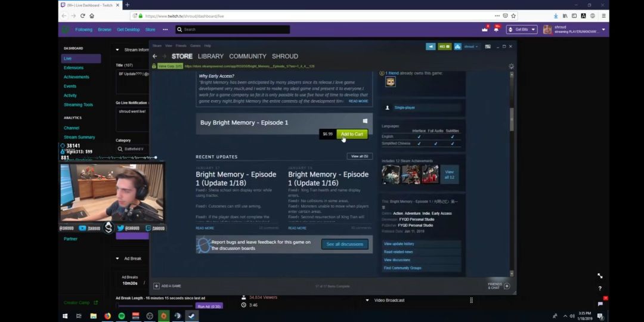Open the LIBRARY tab in Steam
Image resolution: width=644 pixels, height=322 pixels.
210,56
